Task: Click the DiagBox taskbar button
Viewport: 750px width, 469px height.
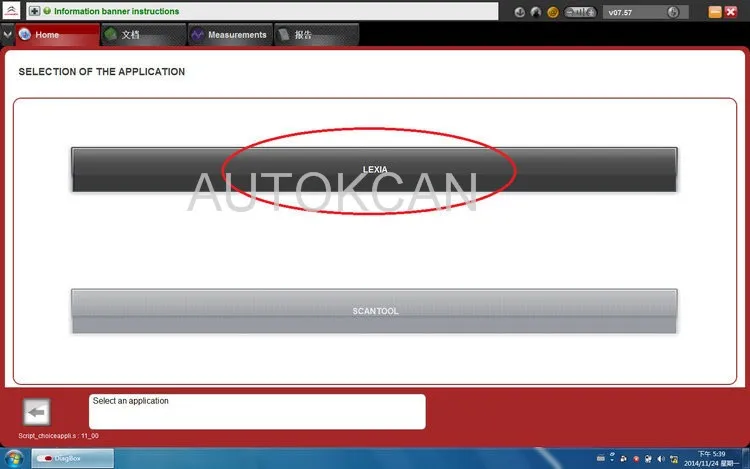Action: [x=73, y=458]
